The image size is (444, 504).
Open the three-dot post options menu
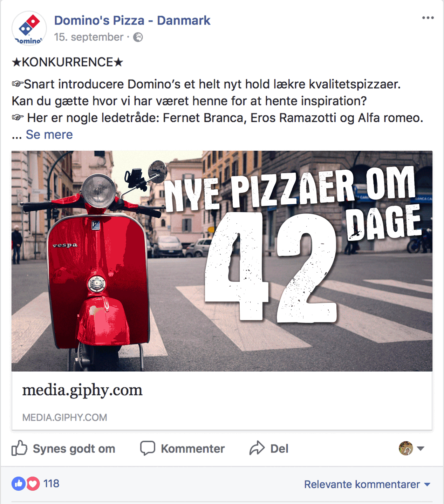pyautogui.click(x=428, y=18)
